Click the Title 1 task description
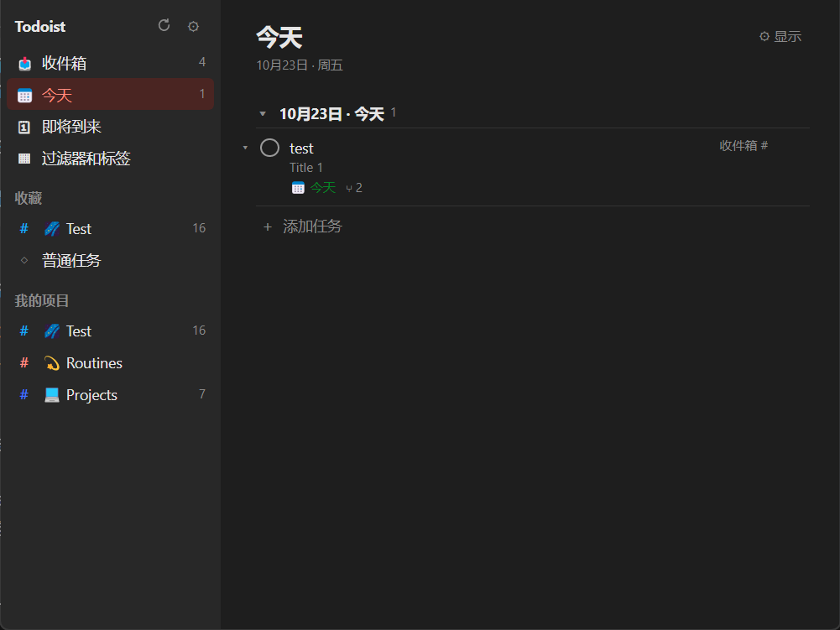The height and width of the screenshot is (630, 840). point(306,168)
